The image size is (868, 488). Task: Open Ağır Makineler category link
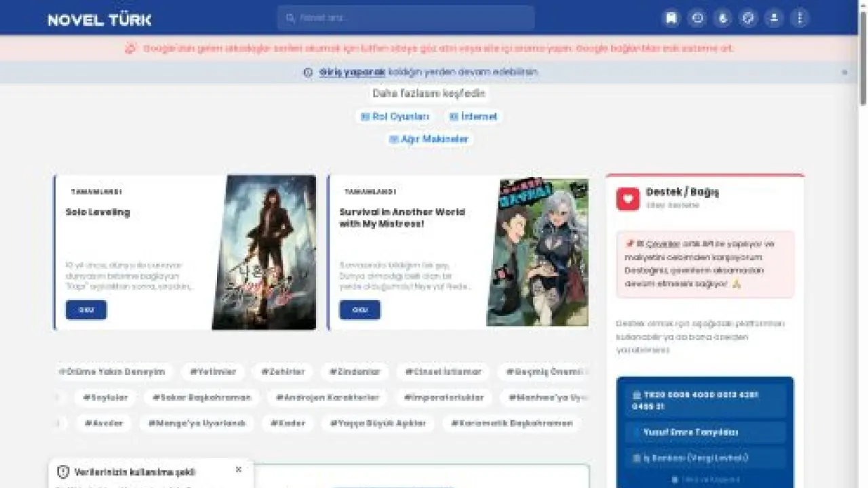point(429,139)
